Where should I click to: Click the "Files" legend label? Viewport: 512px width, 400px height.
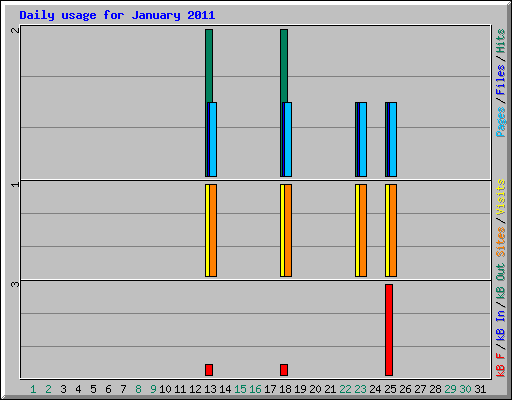[x=501, y=80]
